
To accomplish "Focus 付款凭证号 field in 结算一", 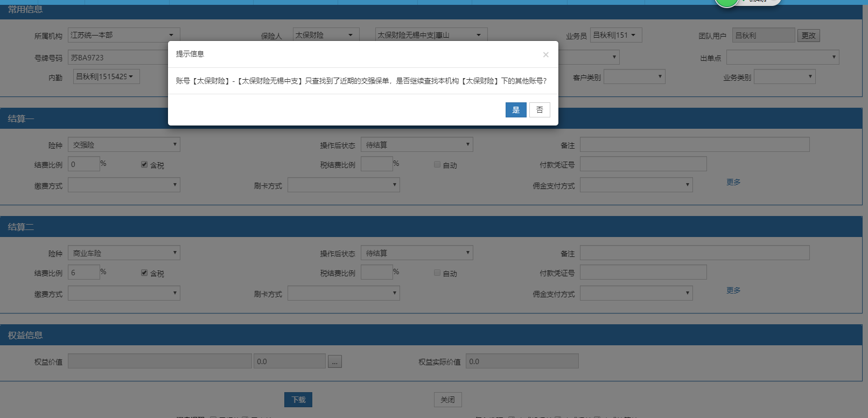I will (x=643, y=164).
